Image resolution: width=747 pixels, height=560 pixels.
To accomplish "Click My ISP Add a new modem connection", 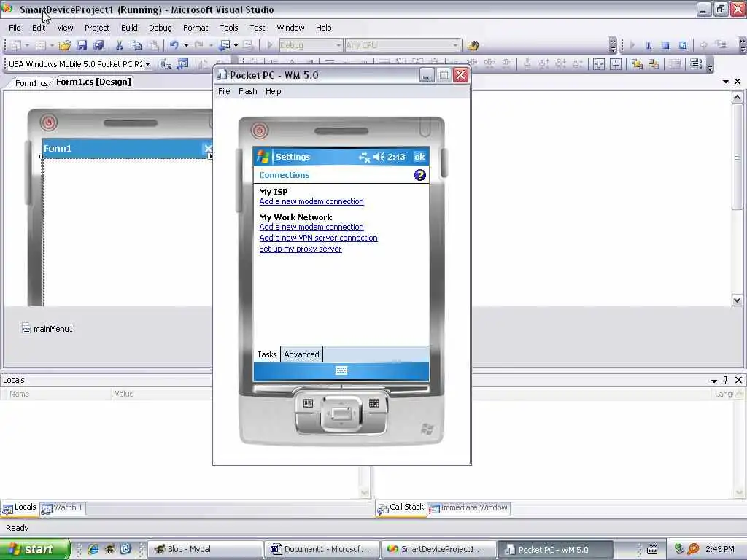I will (x=311, y=201).
